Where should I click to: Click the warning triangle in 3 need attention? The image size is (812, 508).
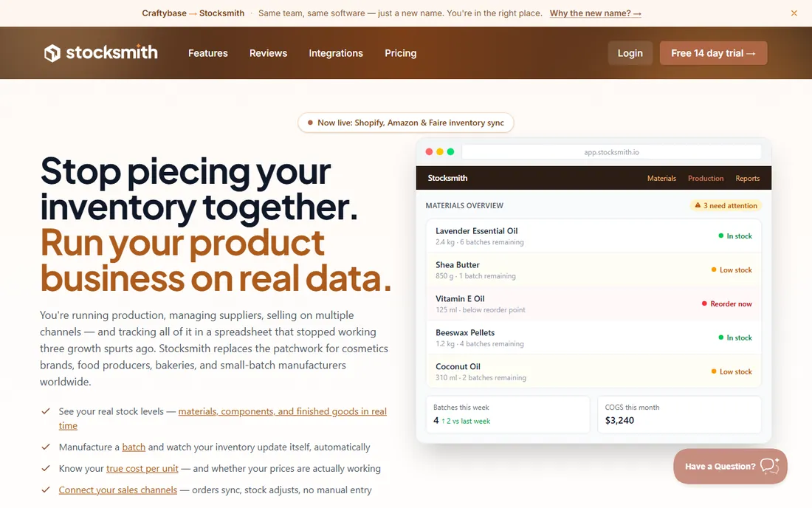pos(698,205)
